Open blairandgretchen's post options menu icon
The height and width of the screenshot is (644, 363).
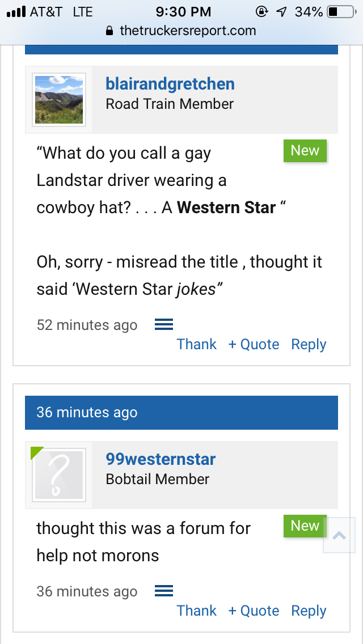tap(164, 325)
